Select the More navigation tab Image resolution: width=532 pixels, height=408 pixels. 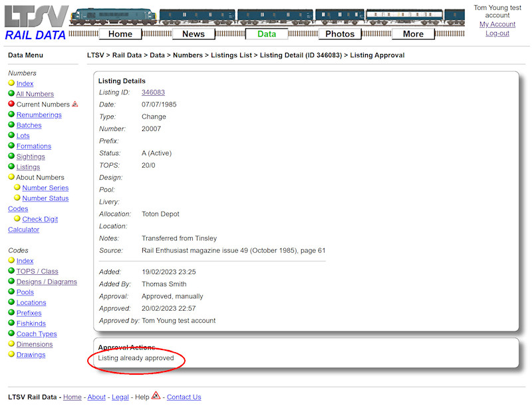413,33
